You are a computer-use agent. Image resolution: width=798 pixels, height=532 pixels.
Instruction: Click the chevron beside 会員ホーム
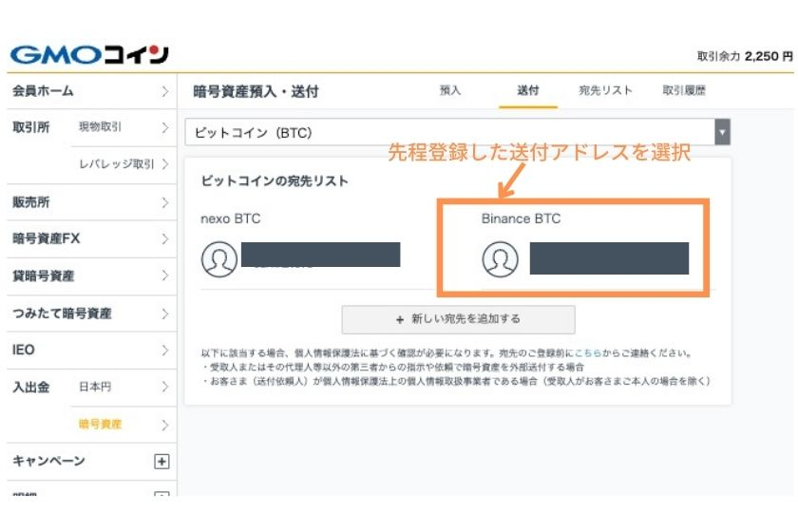[x=165, y=91]
